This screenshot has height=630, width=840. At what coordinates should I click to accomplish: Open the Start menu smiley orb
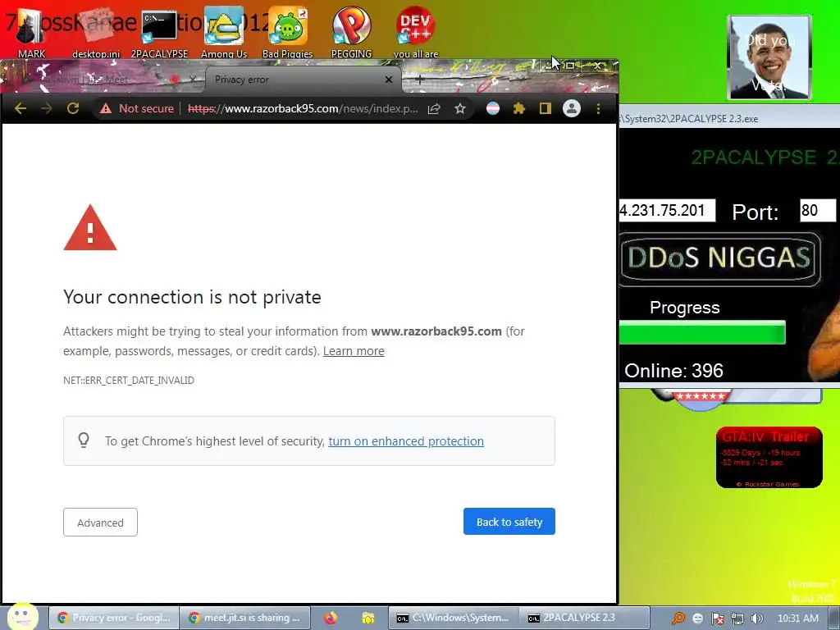(22, 616)
